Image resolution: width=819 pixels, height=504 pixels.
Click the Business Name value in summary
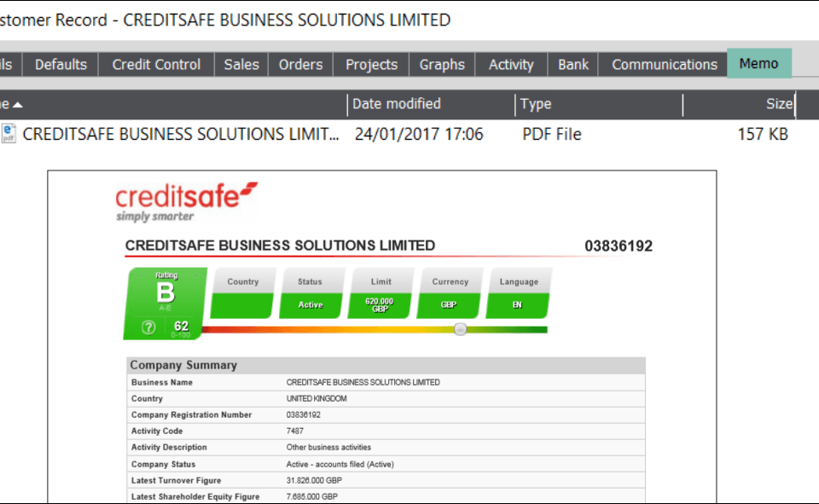(x=363, y=382)
